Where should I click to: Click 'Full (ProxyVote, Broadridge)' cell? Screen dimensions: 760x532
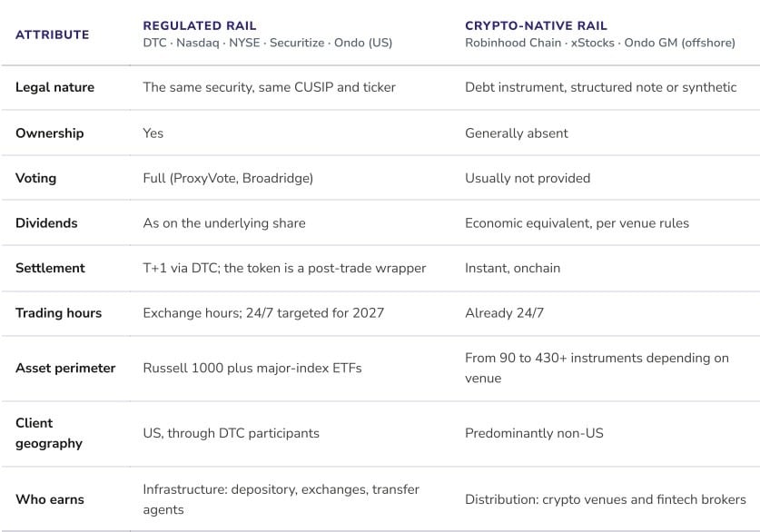pyautogui.click(x=228, y=178)
